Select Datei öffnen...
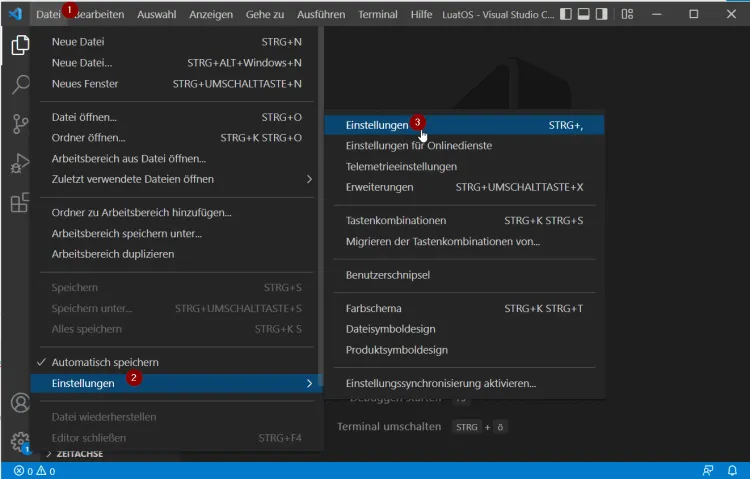Screen dimensions: 750x479 176,117
